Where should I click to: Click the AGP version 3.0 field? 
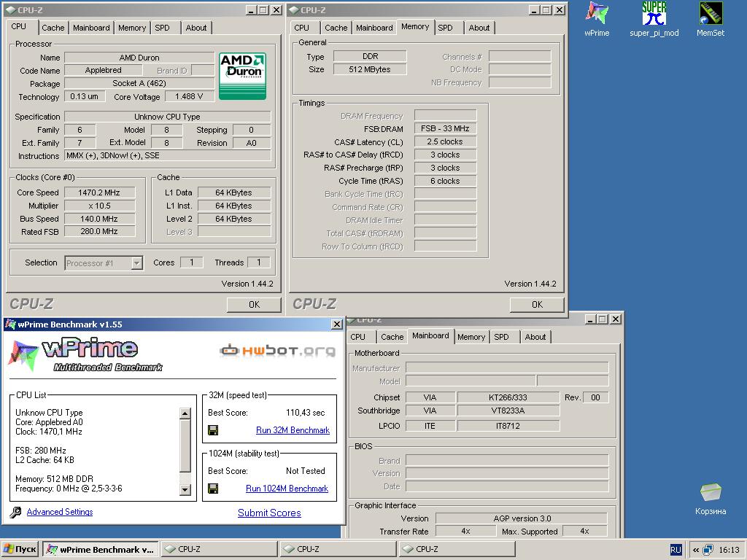[522, 518]
